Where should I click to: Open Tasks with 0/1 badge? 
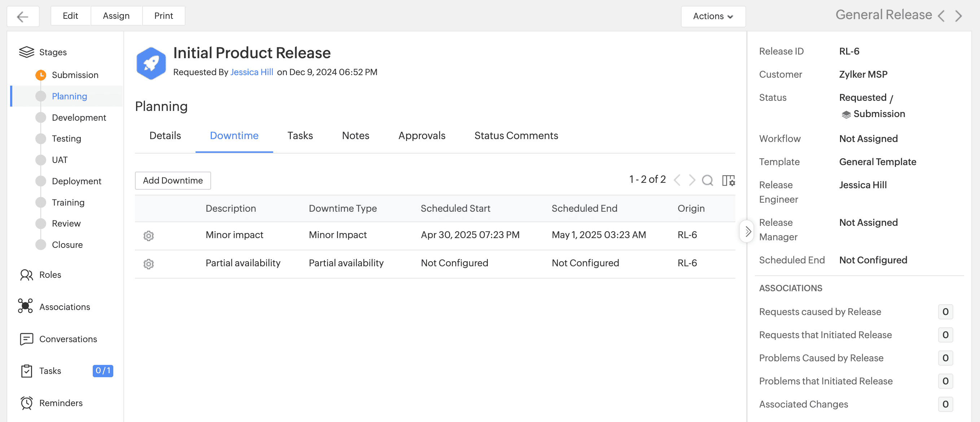point(50,371)
